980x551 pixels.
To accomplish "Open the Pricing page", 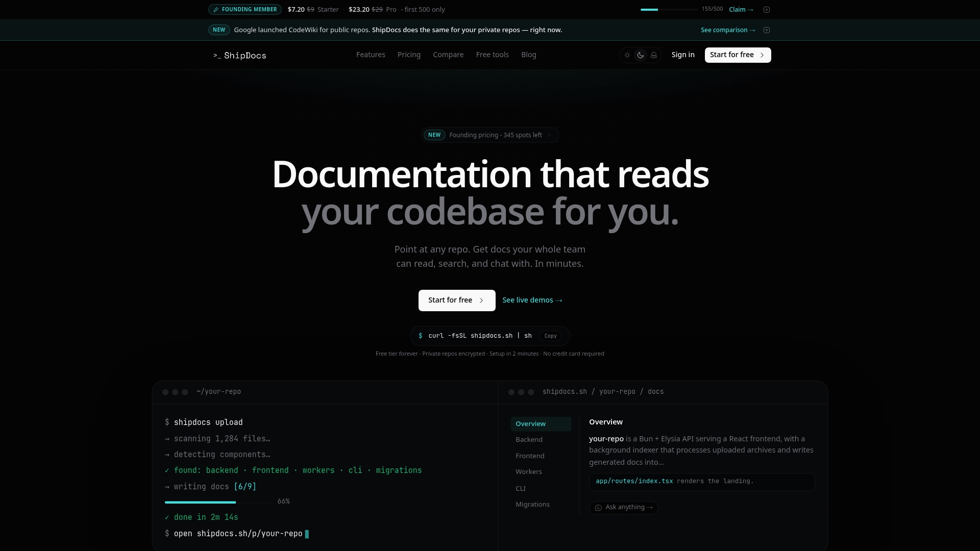I will pos(409,55).
